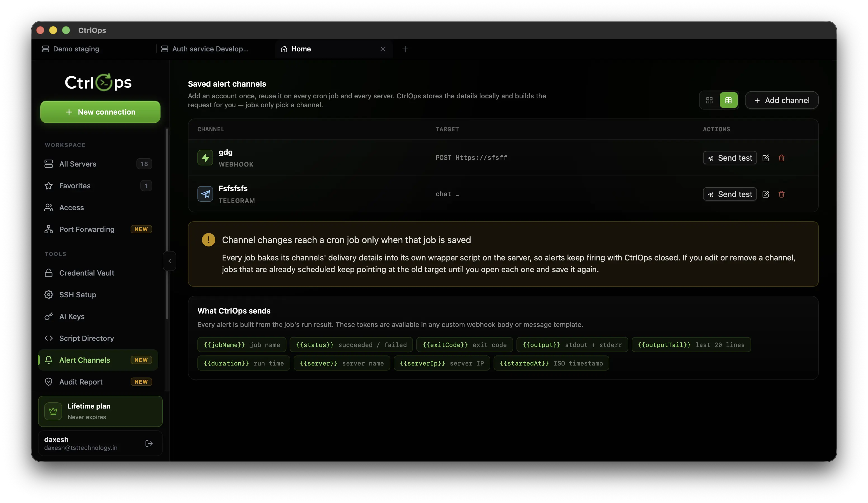Click the Favorites count badge 1
Screen dimensions: 868x503
point(146,186)
